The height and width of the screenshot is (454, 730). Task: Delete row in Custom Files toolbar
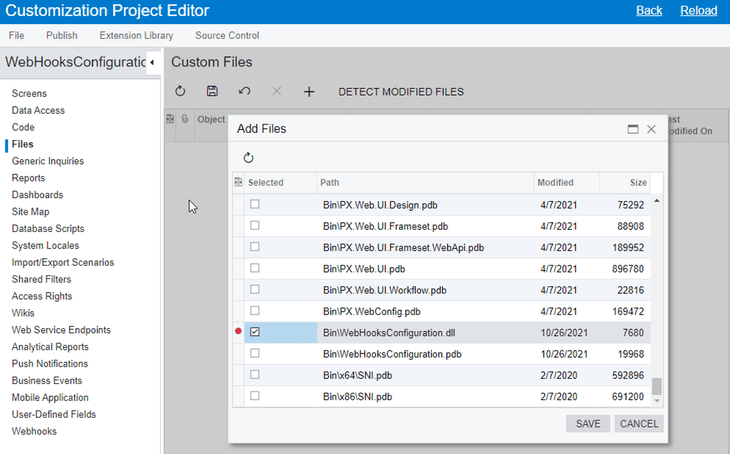277,91
